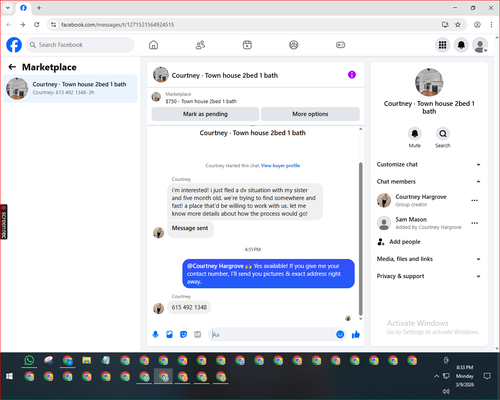Send a thumbs-up like
This screenshot has height=400, width=500.
pos(356,334)
